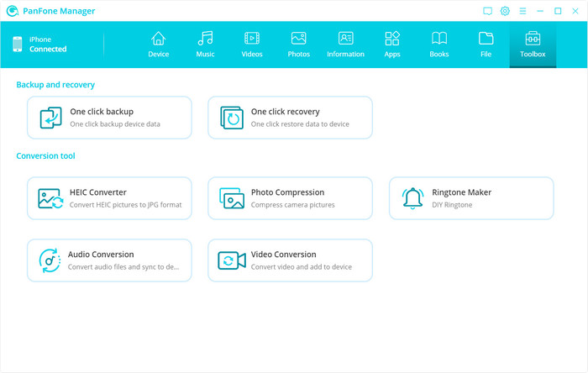Screen dimensions: 588x373
Task: Click 'One click restore data to device' text
Action: pyautogui.click(x=300, y=124)
